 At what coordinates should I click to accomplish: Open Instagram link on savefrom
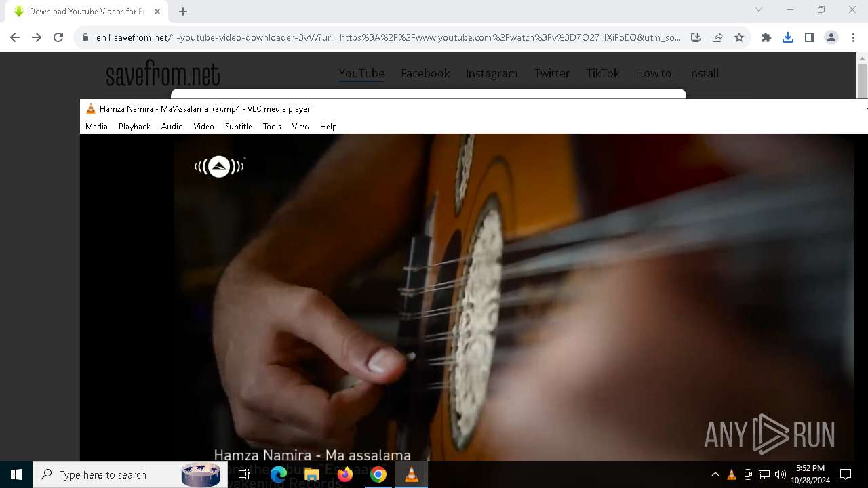[492, 73]
